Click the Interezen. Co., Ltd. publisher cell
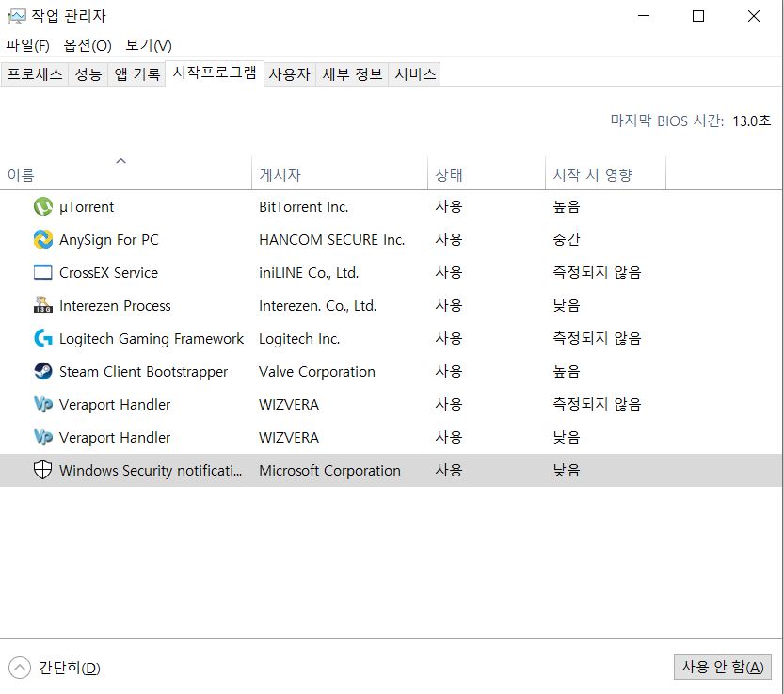 317,306
